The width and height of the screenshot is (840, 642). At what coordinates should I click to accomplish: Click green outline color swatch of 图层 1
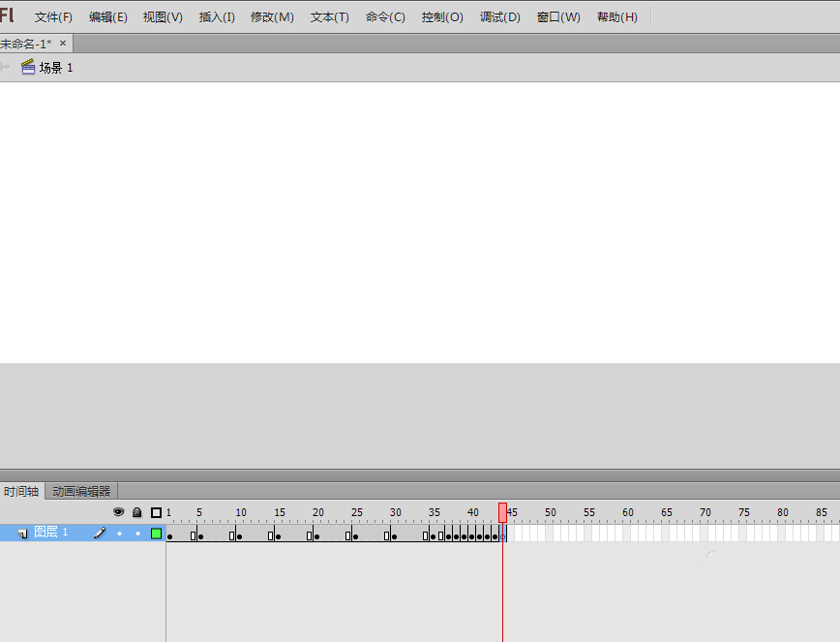(x=156, y=534)
